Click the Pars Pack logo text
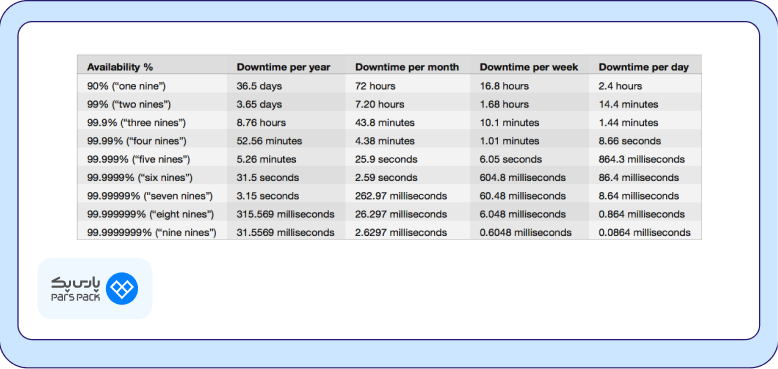The width and height of the screenshot is (778, 369). coord(75,289)
